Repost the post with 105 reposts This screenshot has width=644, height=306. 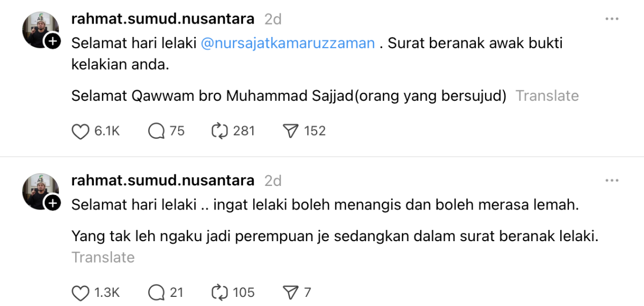pos(220,293)
